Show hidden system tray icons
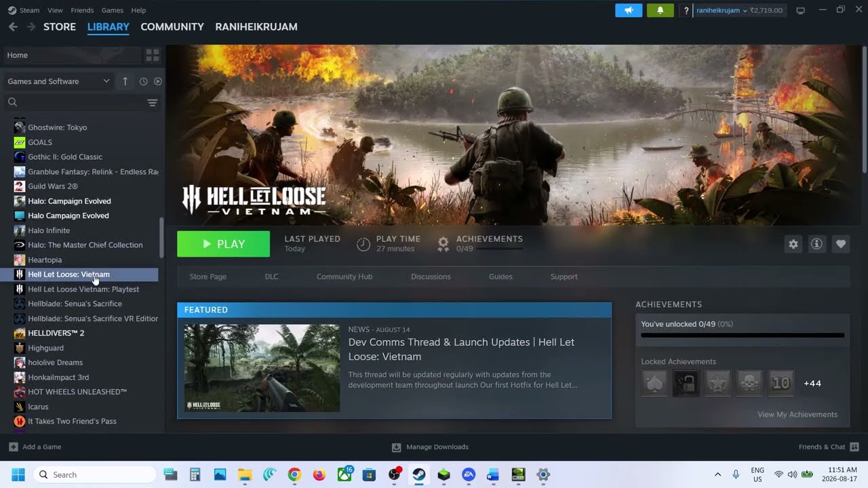This screenshot has width=868, height=488. pos(717,474)
